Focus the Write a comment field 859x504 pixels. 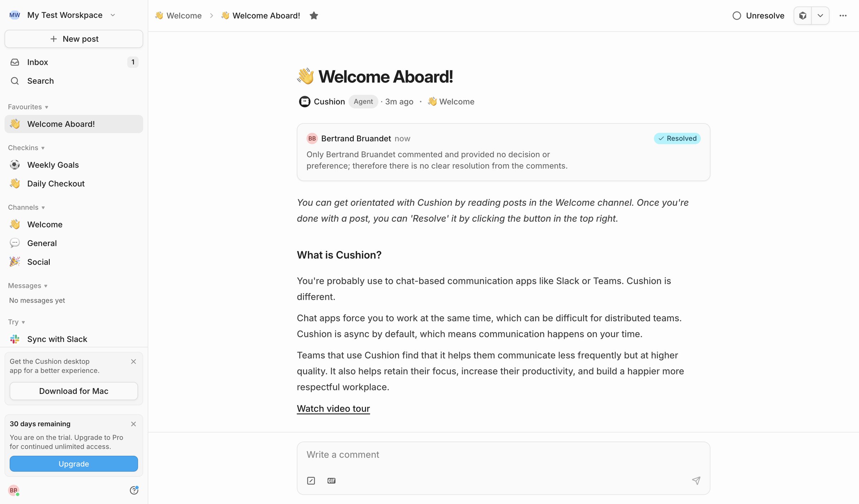pos(503,455)
